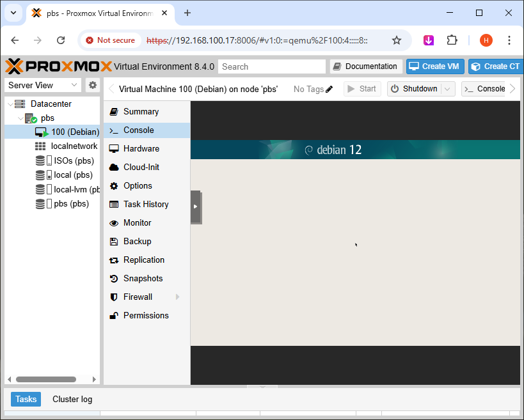Close the pbs Proxmox browser tab
The width and height of the screenshot is (524, 420).
coord(164,13)
